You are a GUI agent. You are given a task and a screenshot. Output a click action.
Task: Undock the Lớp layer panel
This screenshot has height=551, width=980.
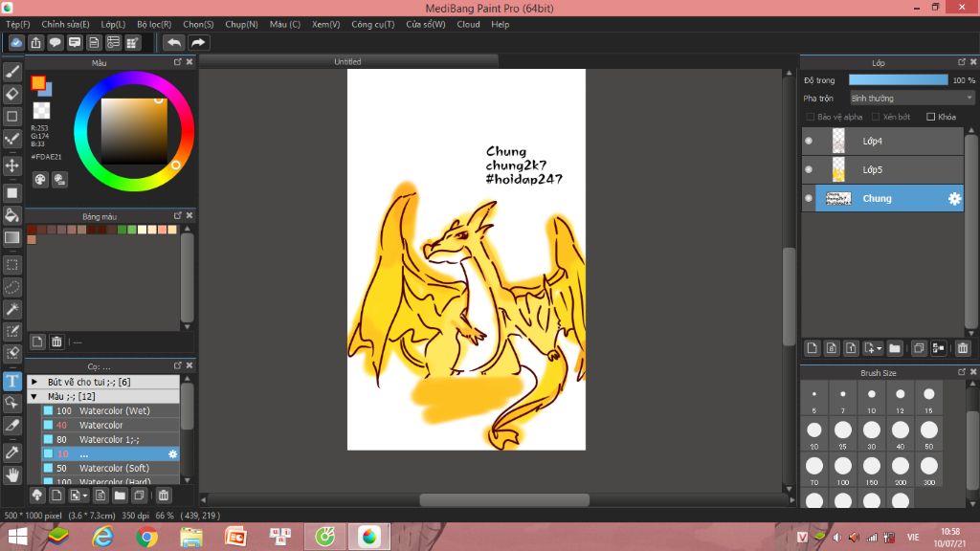click(x=961, y=62)
